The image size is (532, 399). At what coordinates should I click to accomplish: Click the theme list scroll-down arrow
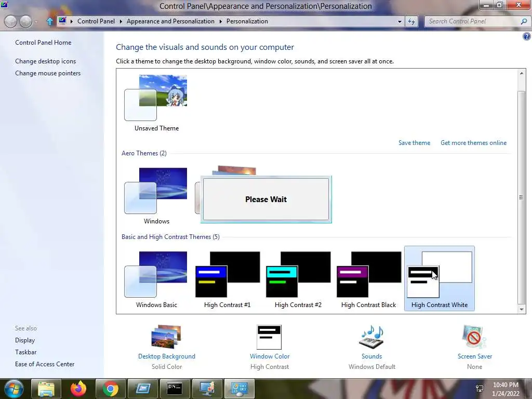(x=522, y=309)
